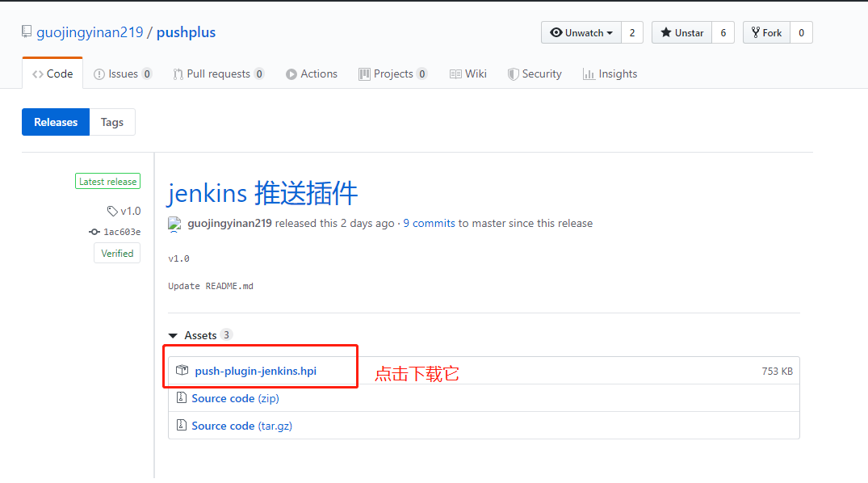Open the Insights tab
Screen dimensions: 868x483
[x=610, y=73]
